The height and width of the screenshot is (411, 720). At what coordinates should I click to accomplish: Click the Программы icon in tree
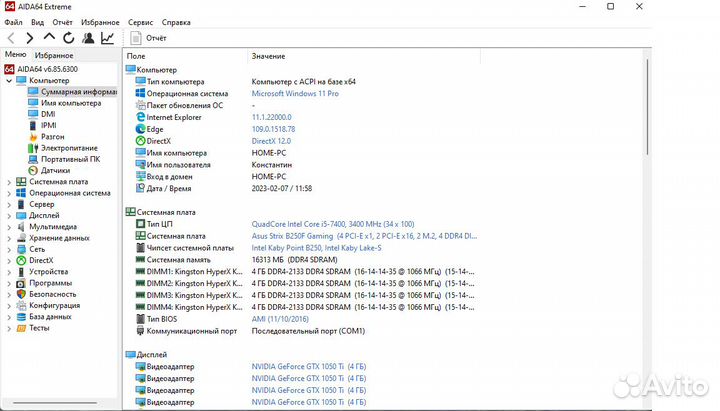coord(21,283)
